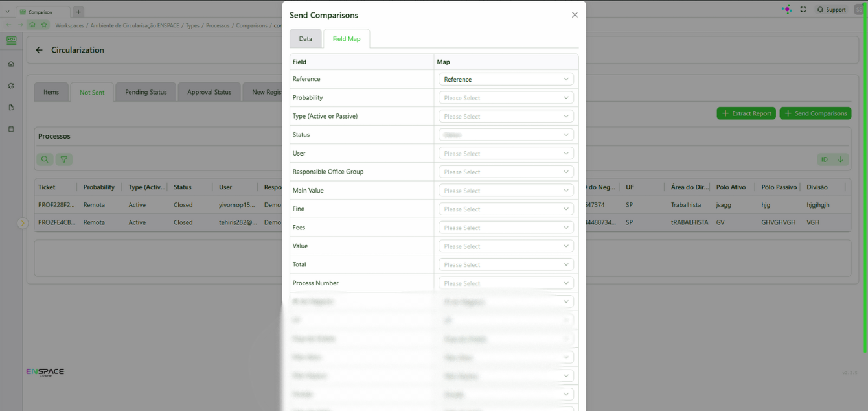The image size is (868, 411).
Task: Open the home icon in left sidebar
Action: coord(11,64)
